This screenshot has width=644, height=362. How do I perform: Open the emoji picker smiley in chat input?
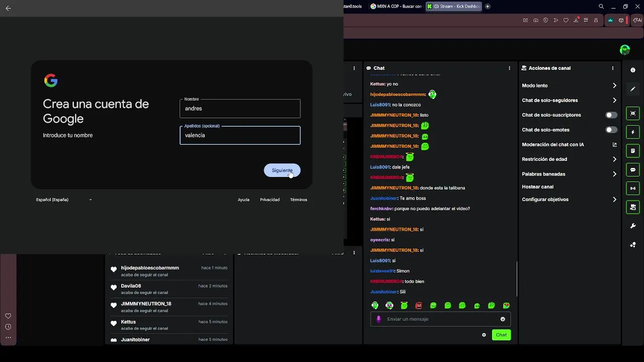(x=503, y=319)
